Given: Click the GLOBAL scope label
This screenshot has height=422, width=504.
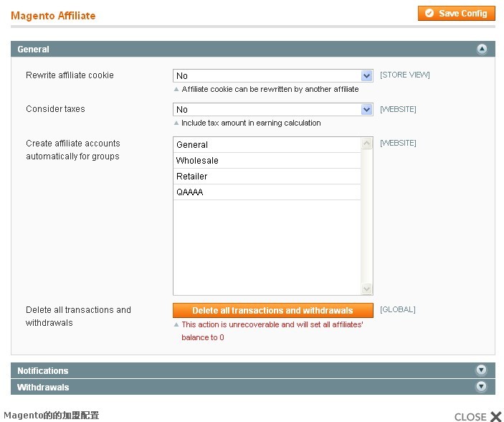Looking at the screenshot, I should [398, 309].
